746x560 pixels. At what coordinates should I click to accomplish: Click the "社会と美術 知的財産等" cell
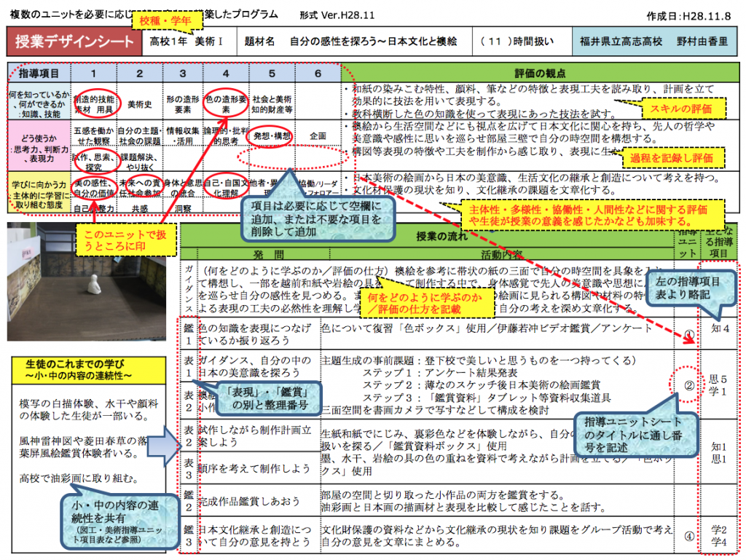[x=272, y=105]
